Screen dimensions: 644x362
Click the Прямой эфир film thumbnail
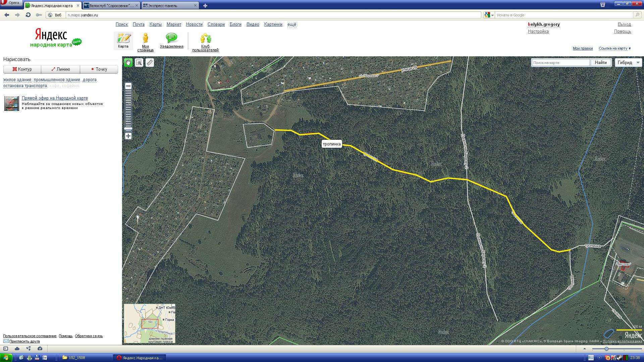click(11, 103)
